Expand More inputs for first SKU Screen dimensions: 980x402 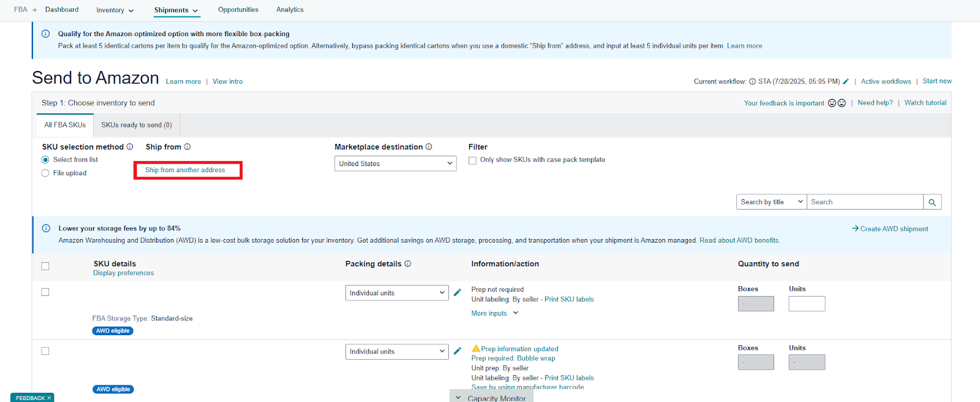click(494, 313)
